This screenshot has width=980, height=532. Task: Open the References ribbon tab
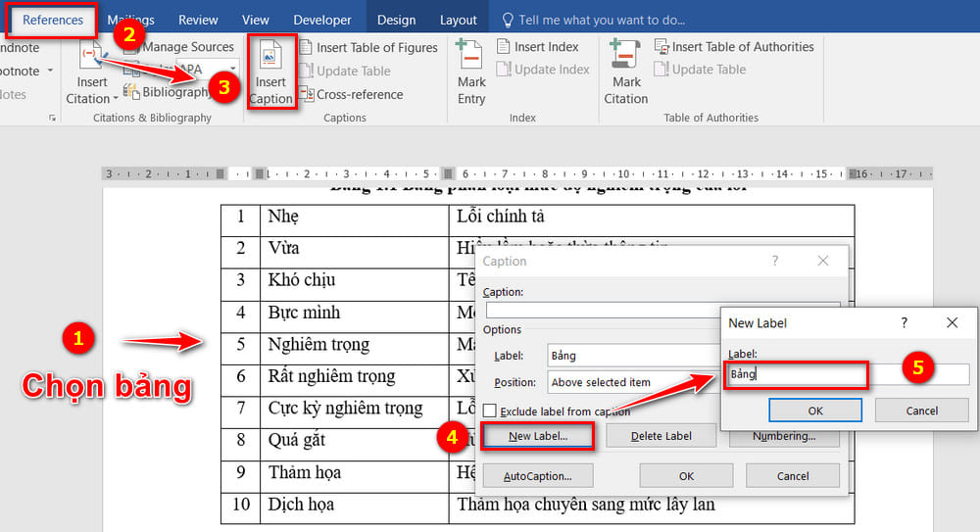(x=53, y=20)
